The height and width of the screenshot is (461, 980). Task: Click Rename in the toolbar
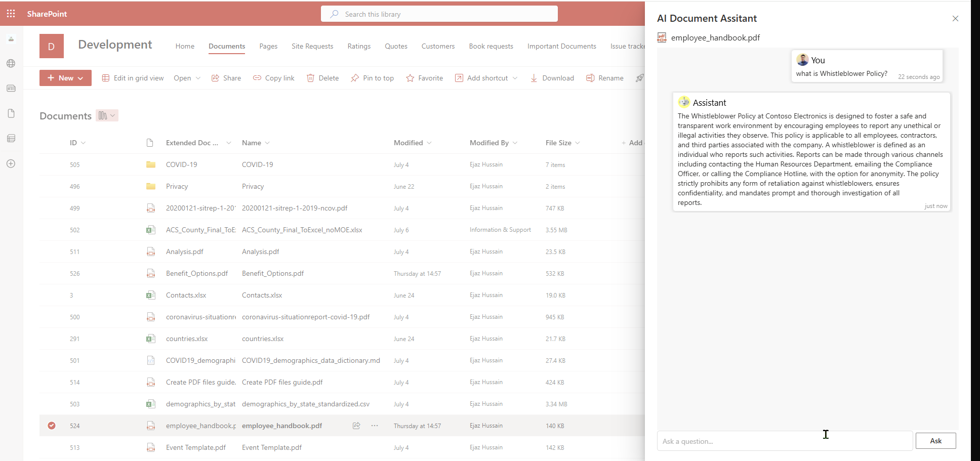tap(605, 78)
